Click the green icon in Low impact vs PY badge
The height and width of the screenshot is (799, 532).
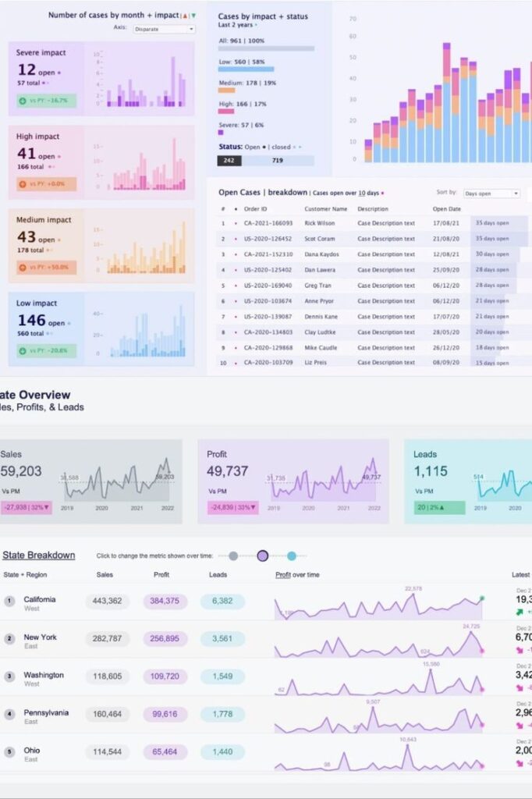(23, 351)
